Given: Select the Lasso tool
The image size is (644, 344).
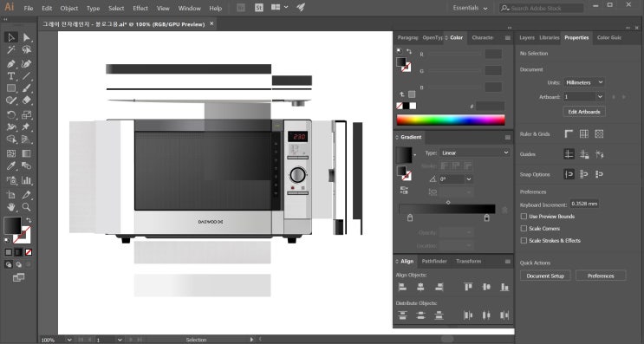Looking at the screenshot, I should click(x=27, y=50).
